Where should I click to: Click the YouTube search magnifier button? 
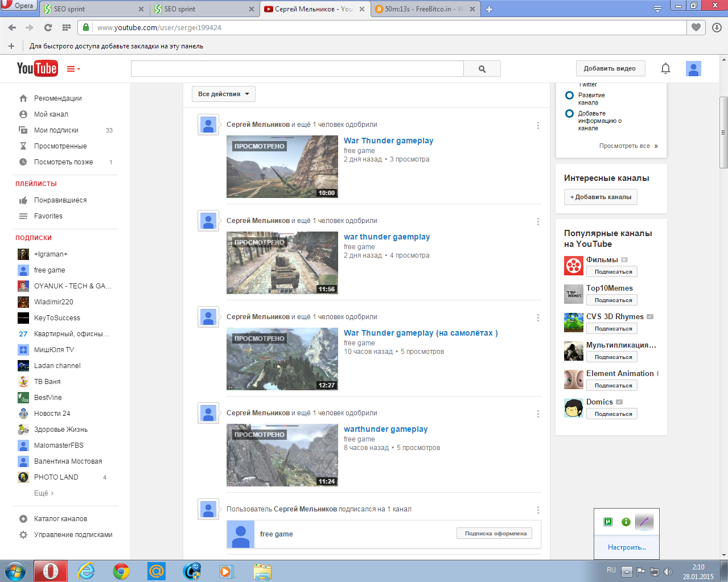point(482,69)
